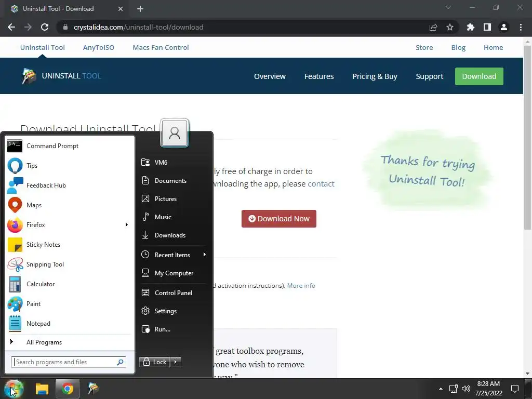Open Sticky Notes

coord(69,245)
